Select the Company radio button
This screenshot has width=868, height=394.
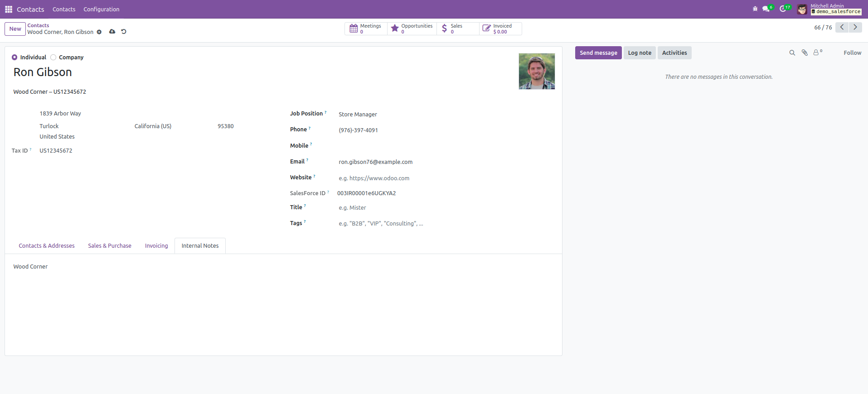point(53,58)
